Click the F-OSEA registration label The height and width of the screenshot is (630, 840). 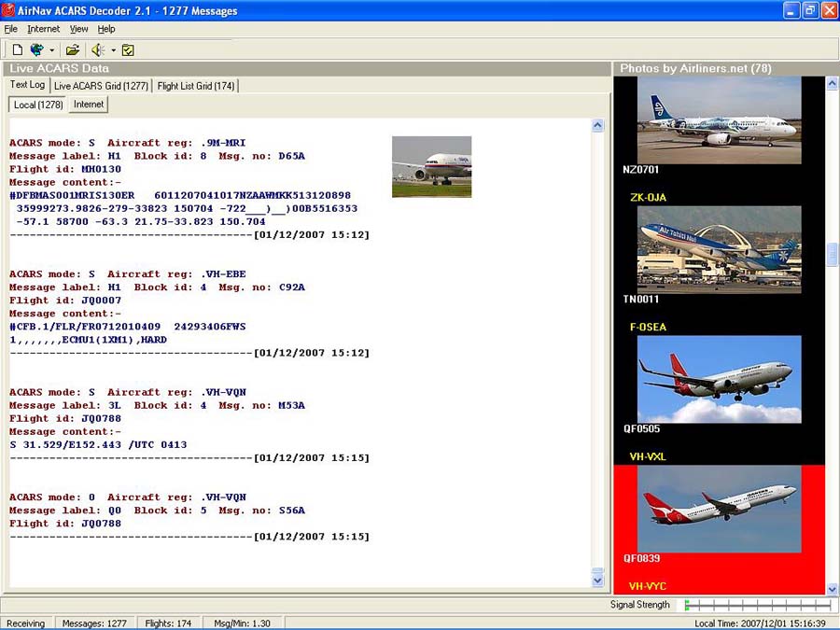[x=649, y=327]
